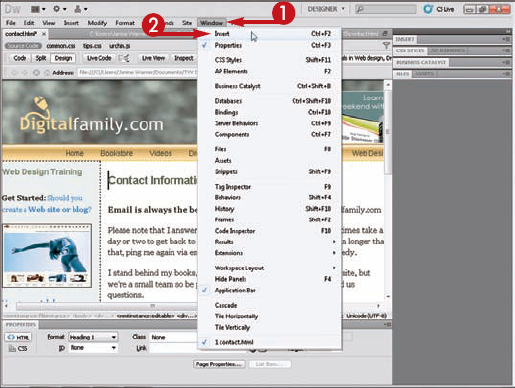Screen dimensions: 515x388
Task: Open the common.css related file
Action: coord(61,46)
